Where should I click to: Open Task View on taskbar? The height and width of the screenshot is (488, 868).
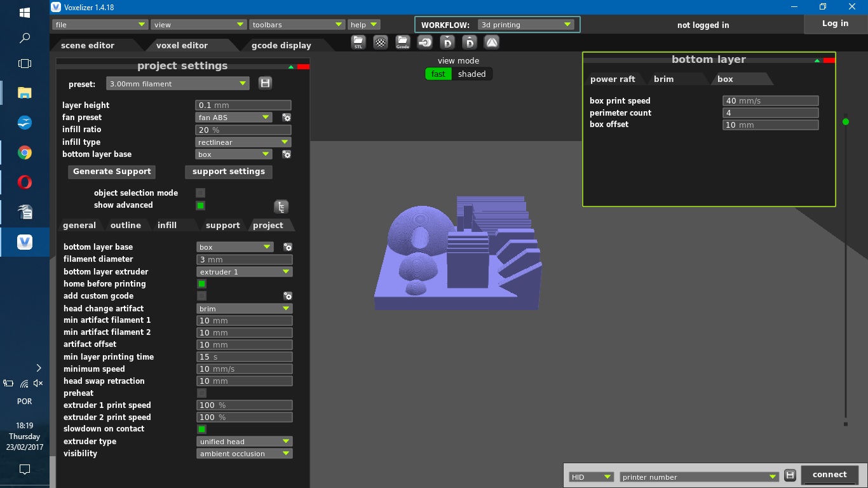(25, 64)
